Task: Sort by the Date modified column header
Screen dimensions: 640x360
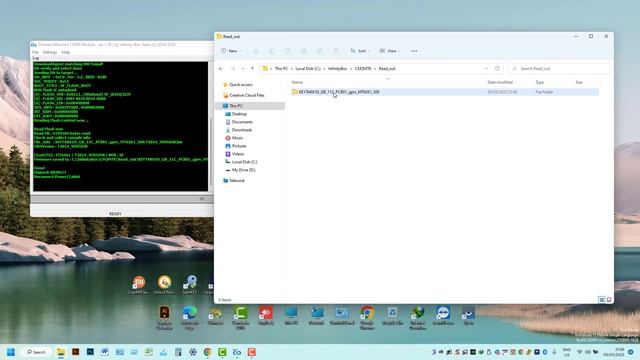Action: coord(500,82)
